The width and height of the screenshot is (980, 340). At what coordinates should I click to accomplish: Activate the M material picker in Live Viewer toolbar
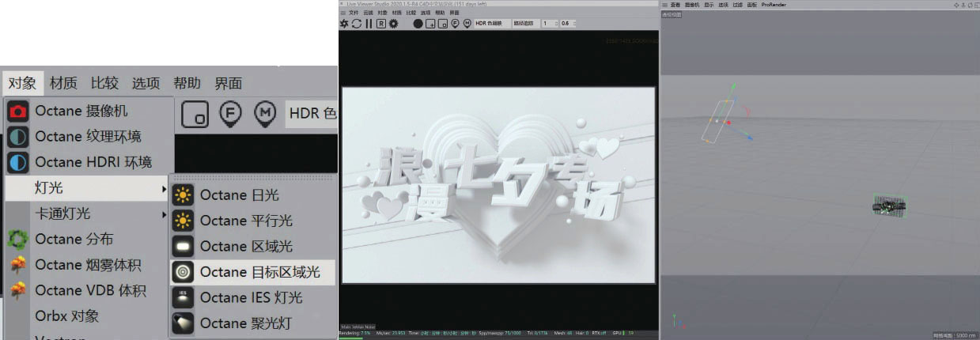point(467,24)
